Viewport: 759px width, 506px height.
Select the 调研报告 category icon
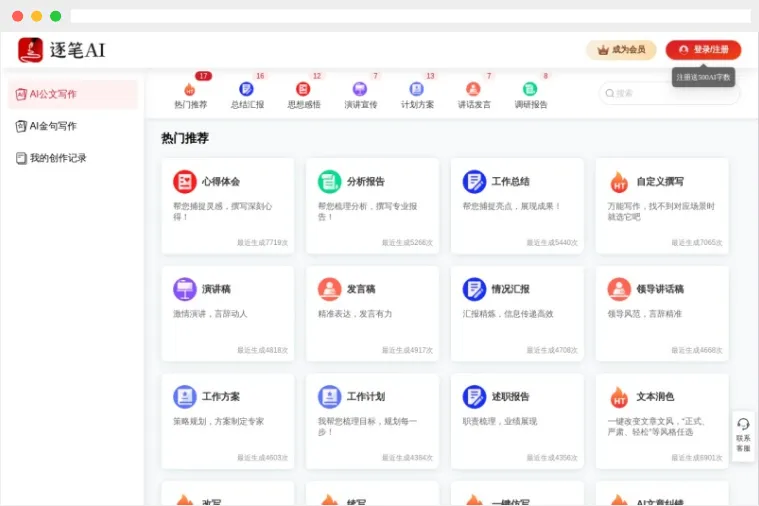(x=530, y=89)
